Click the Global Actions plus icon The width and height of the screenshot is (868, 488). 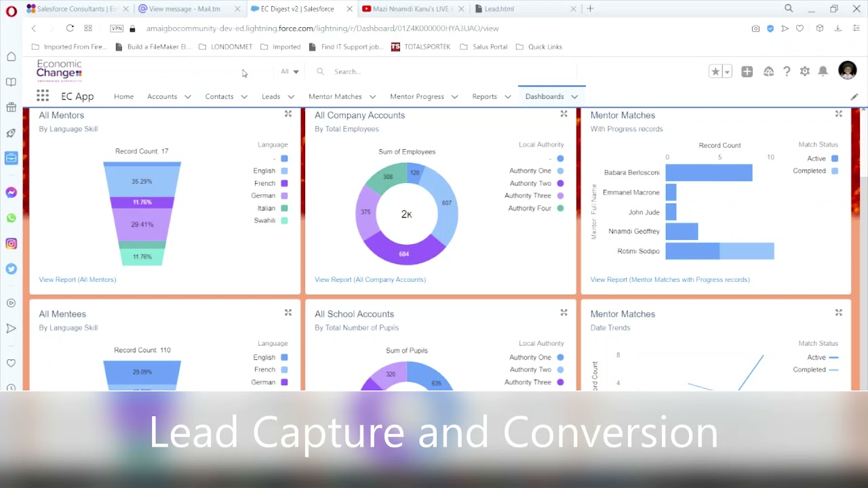coord(747,71)
